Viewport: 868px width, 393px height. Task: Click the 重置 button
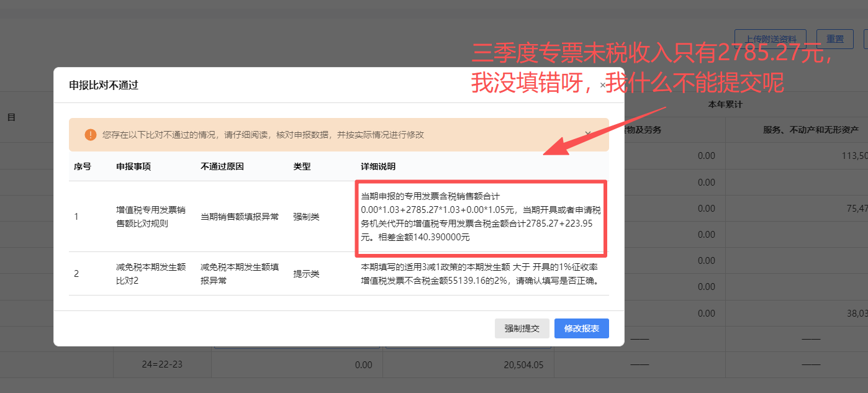pyautogui.click(x=834, y=39)
